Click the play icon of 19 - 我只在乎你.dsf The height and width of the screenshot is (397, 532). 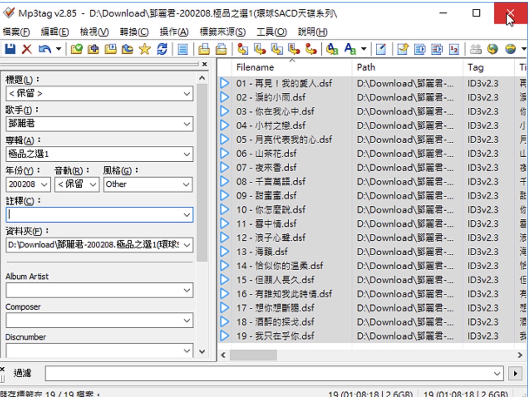click(x=224, y=336)
